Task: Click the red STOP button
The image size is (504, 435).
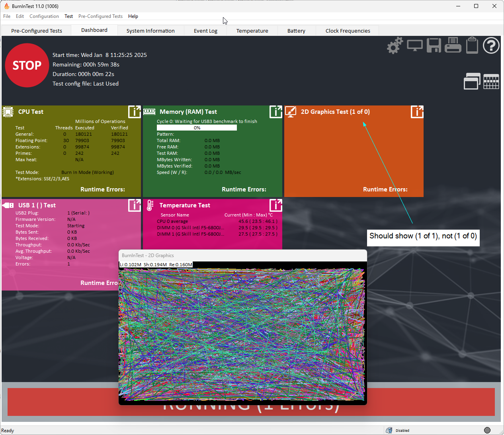Action: coord(27,65)
